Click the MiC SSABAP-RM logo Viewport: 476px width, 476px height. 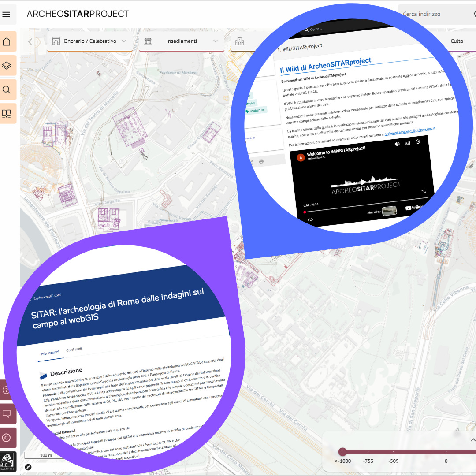click(x=7, y=461)
